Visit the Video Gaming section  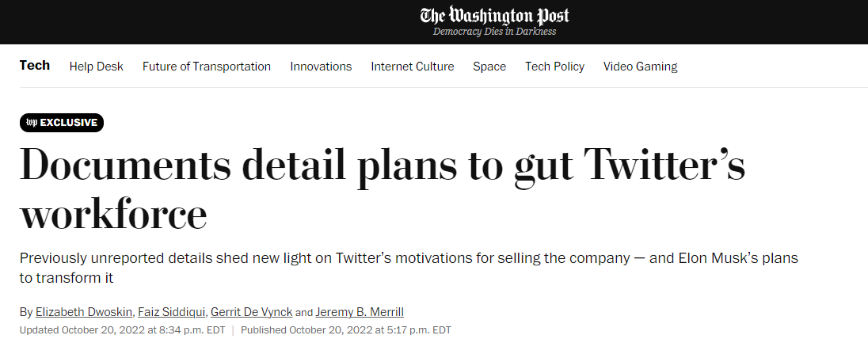640,67
